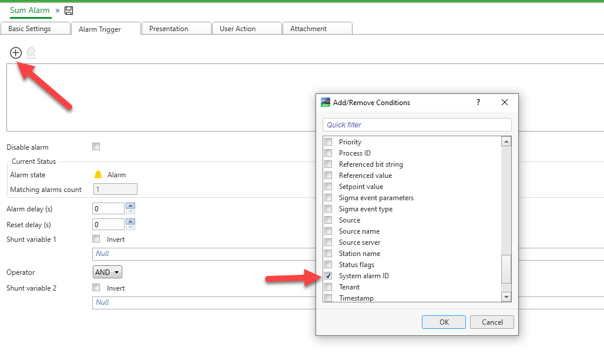Image resolution: width=604 pixels, height=364 pixels.
Task: Check the Source name condition
Action: (328, 231)
